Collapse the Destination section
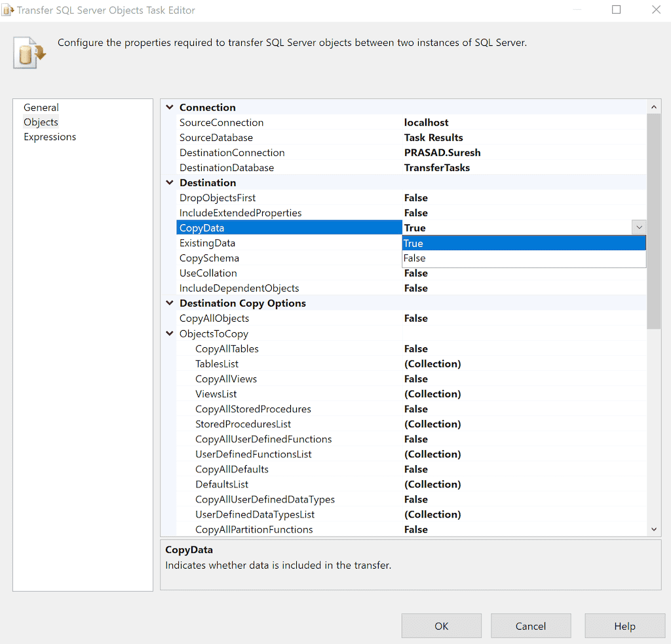 pyautogui.click(x=170, y=183)
